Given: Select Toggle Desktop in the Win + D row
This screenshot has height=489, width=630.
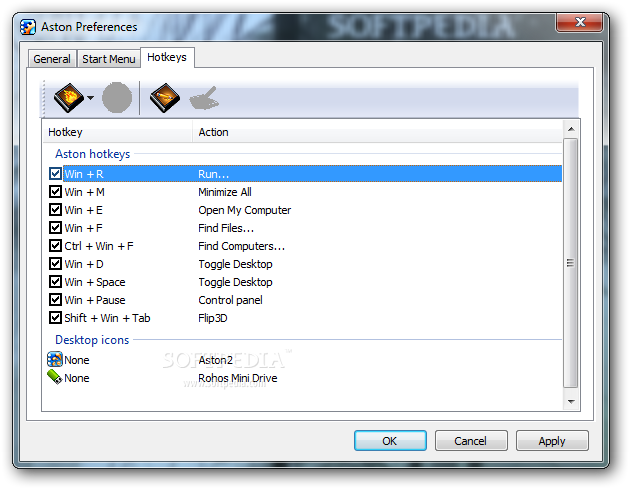Looking at the screenshot, I should coord(235,264).
